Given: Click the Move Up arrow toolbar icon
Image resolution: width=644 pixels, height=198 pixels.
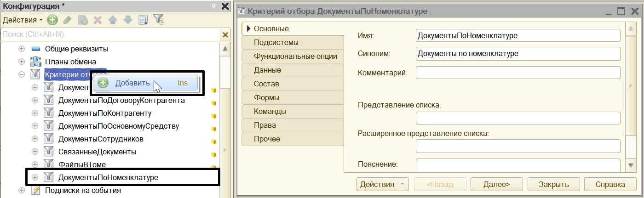Looking at the screenshot, I should 113,20.
